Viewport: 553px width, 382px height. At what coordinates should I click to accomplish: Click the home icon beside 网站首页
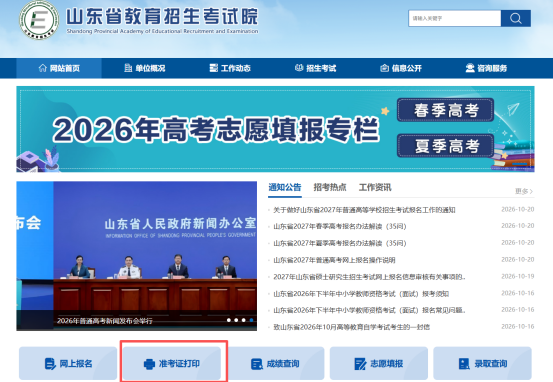coord(43,68)
